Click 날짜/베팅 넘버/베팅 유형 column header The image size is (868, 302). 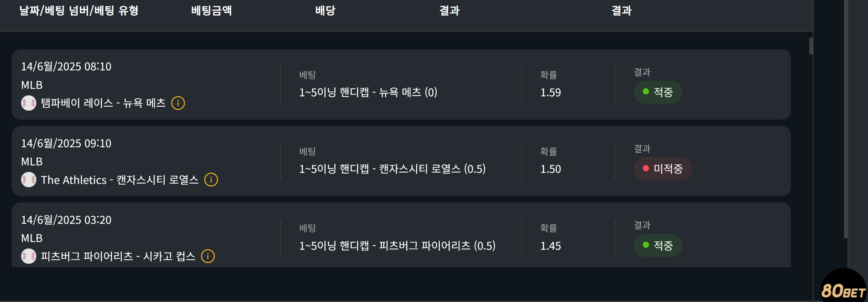pyautogui.click(x=79, y=10)
